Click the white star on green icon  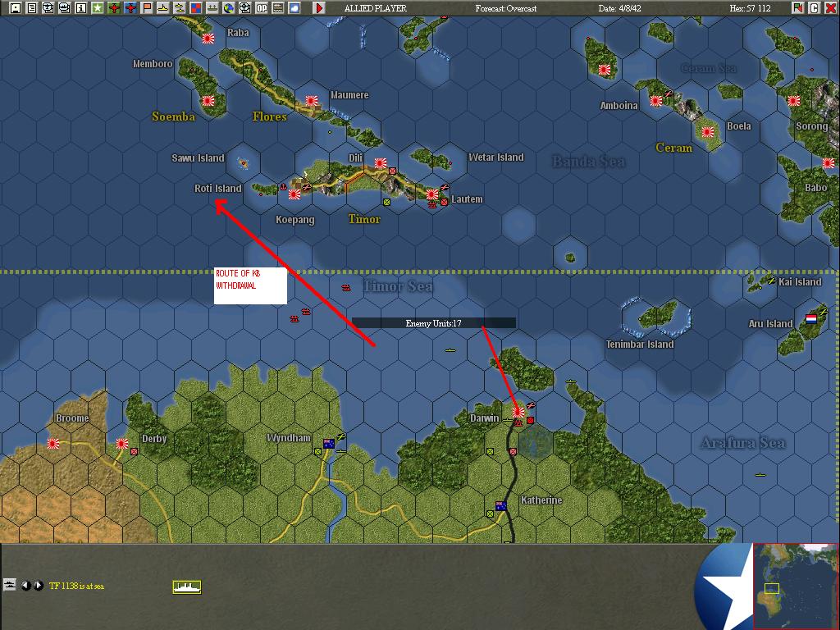pos(98,8)
